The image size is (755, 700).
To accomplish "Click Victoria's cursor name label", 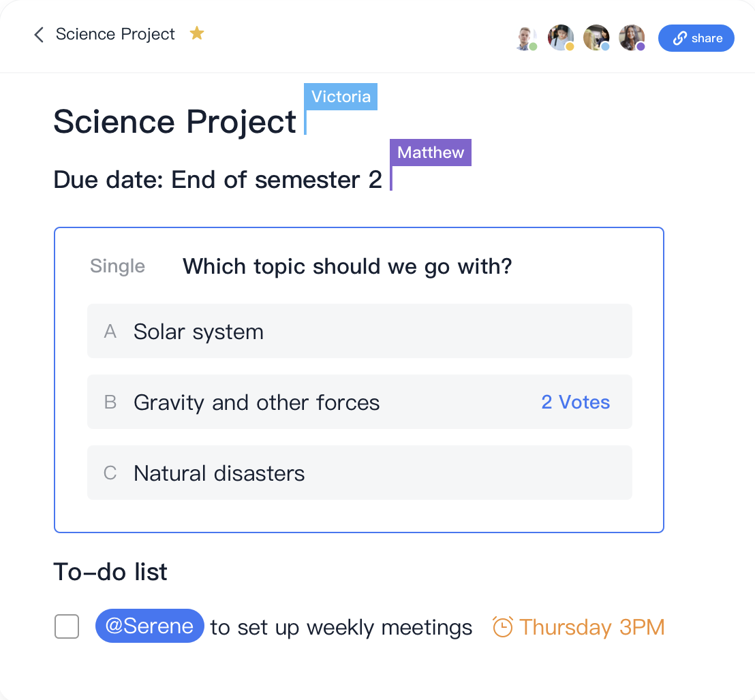I will click(x=340, y=96).
